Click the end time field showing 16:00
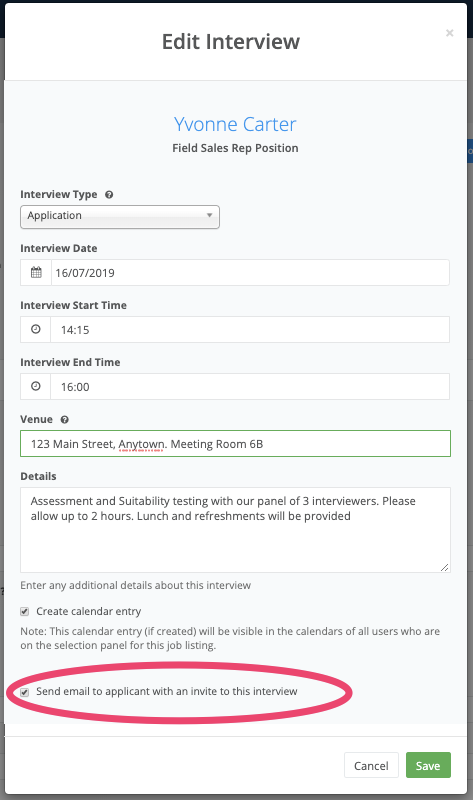The height and width of the screenshot is (800, 473). click(x=250, y=387)
